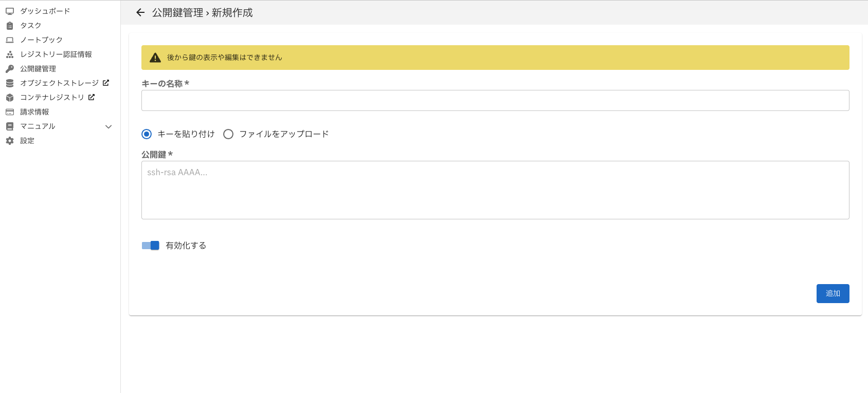Click the settings gear icon
This screenshot has height=393, width=868.
coord(10,140)
